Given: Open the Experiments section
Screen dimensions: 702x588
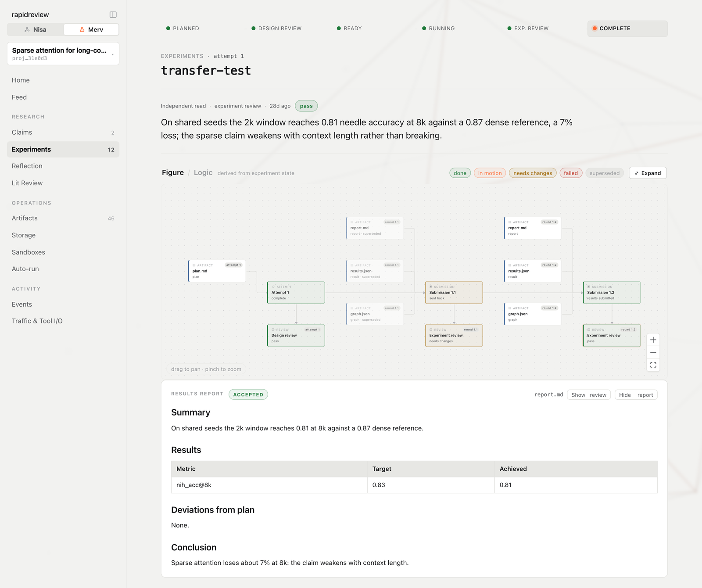Looking at the screenshot, I should coord(63,150).
